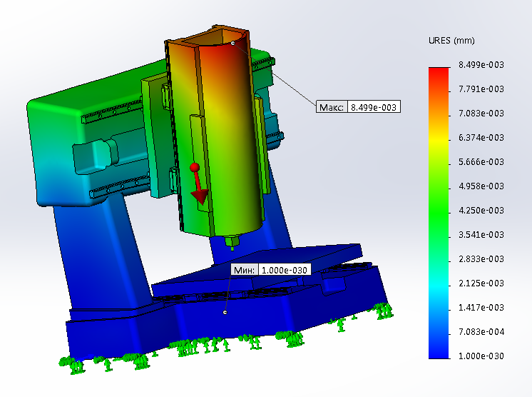Click legend value 2.125e-003

481,283
